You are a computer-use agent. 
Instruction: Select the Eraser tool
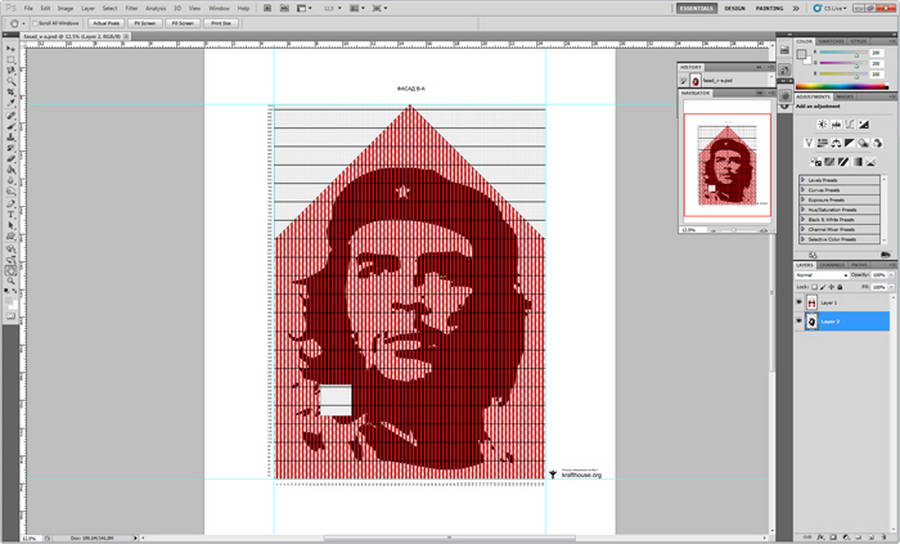[x=11, y=158]
